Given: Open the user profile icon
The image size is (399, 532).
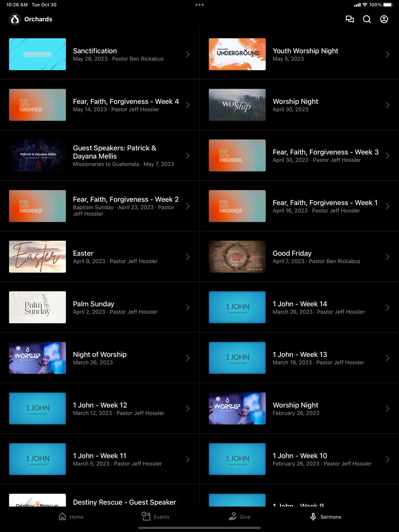Looking at the screenshot, I should (x=384, y=19).
